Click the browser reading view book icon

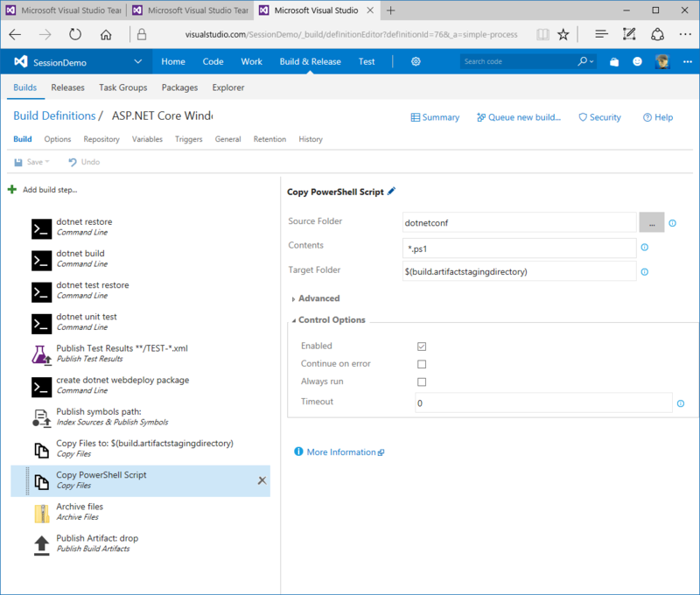[x=542, y=34]
